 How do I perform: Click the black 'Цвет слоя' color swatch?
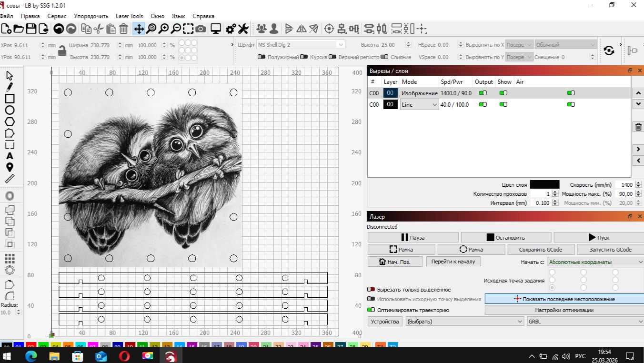click(544, 185)
